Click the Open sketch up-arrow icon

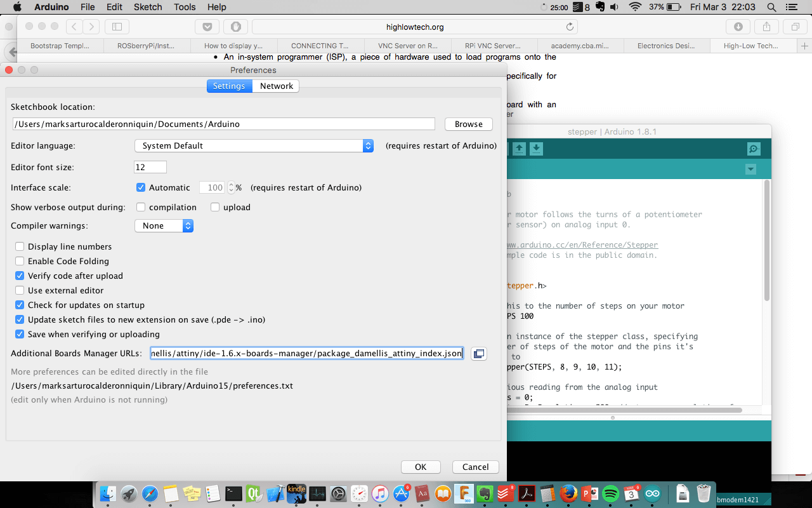(519, 149)
